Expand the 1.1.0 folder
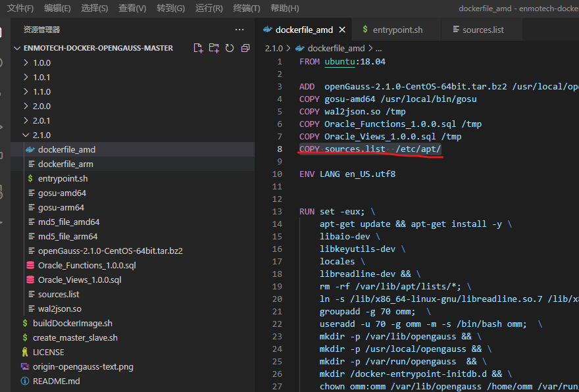 [26, 91]
